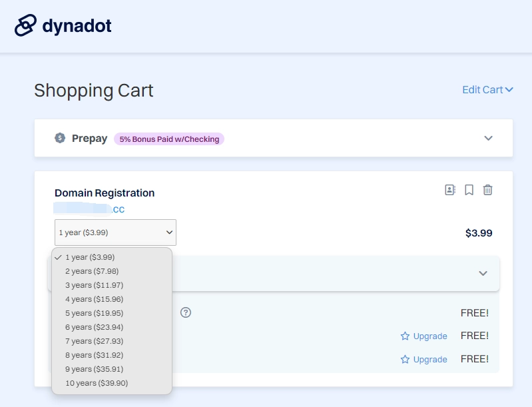Screen dimensions: 532x407
Task: Click the Dynadot logo
Action: pos(63,26)
